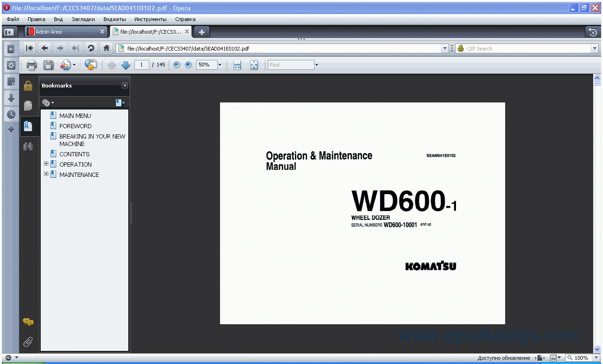Image resolution: width=603 pixels, height=364 pixels.
Task: Open the Opera Downloads panel arrow button
Action: pos(11,98)
